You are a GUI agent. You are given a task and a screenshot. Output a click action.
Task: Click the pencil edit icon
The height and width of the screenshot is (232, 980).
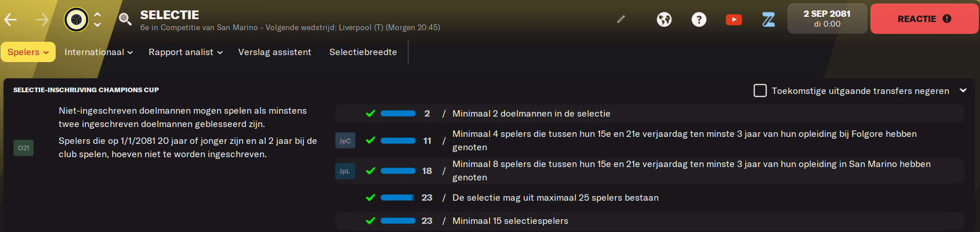pyautogui.click(x=621, y=19)
